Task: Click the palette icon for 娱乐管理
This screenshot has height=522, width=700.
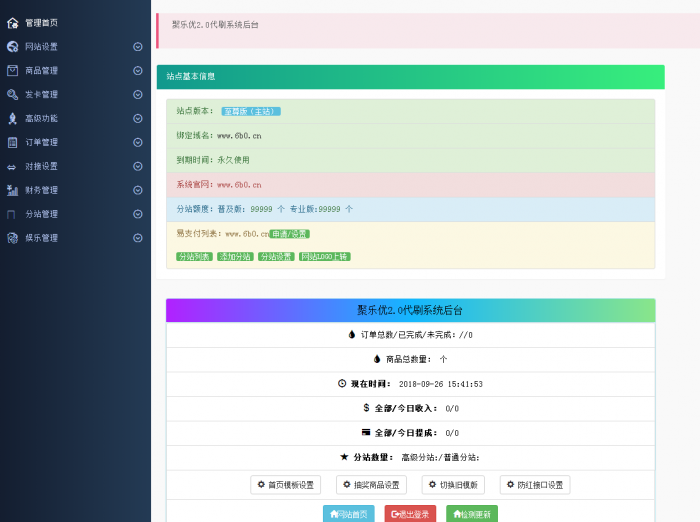Action: point(12,238)
